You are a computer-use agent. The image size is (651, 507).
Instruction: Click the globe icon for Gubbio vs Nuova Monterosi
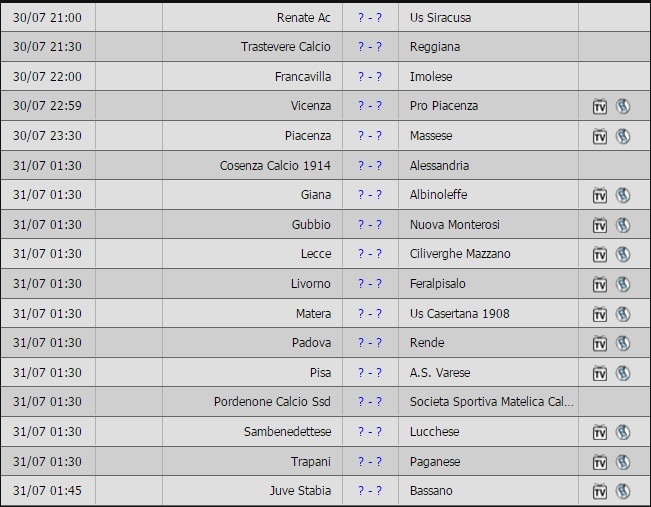622,225
